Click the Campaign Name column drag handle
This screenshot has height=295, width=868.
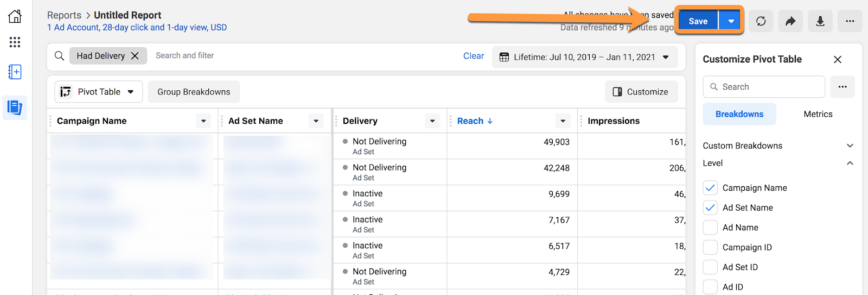(x=51, y=121)
